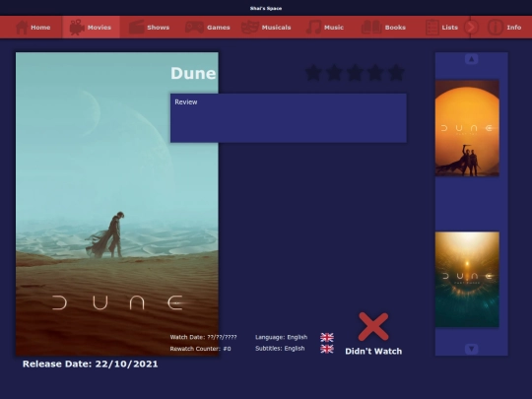This screenshot has height=399, width=532.
Task: Click into the Review text box
Action: tap(289, 118)
